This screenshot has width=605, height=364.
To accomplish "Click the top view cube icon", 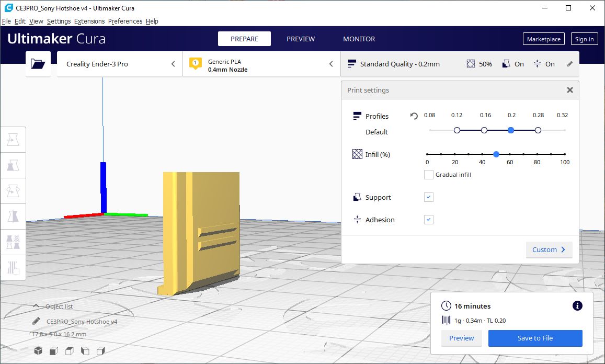I will 70,350.
